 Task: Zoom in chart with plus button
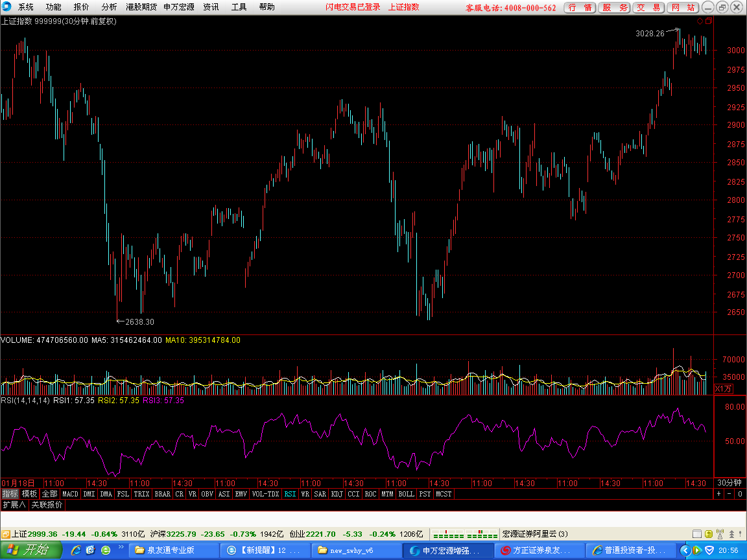coord(719,494)
